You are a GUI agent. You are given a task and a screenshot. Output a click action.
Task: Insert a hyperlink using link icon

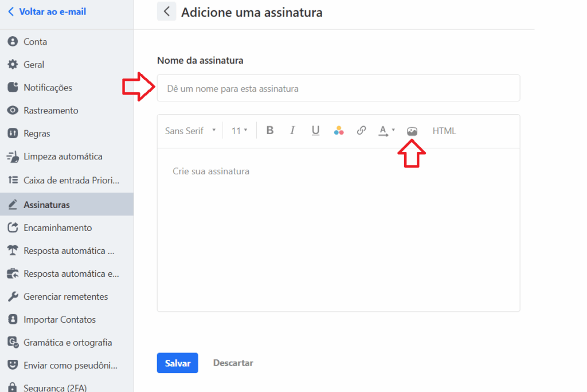[361, 131]
